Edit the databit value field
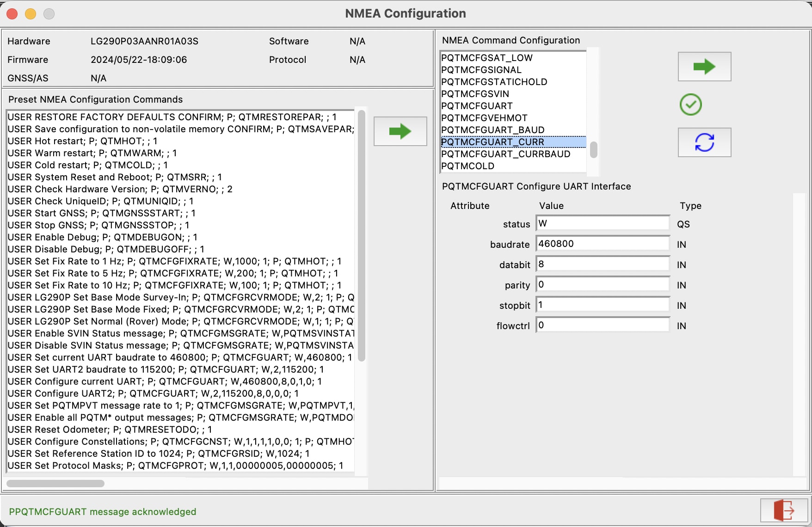Viewport: 812px width, 527px height. pos(603,264)
